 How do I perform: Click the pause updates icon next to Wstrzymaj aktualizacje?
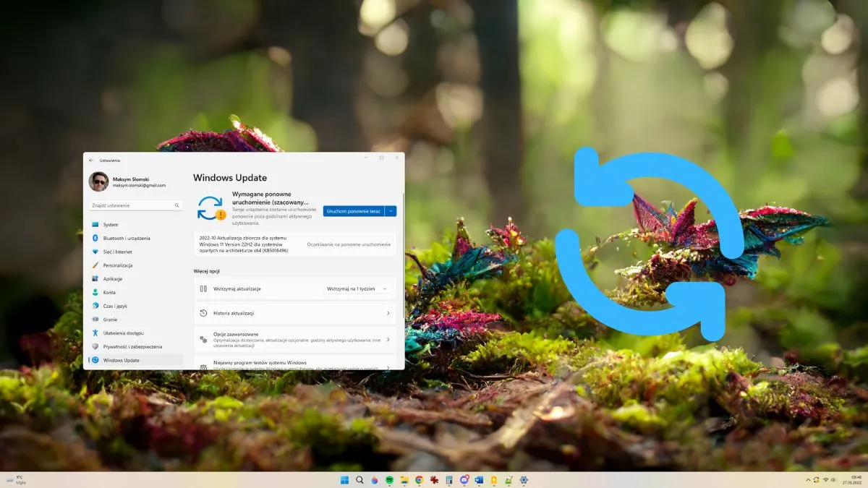(204, 289)
